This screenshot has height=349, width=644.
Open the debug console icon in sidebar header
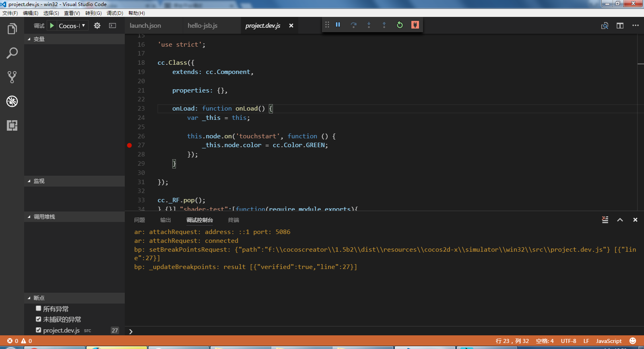click(x=113, y=26)
